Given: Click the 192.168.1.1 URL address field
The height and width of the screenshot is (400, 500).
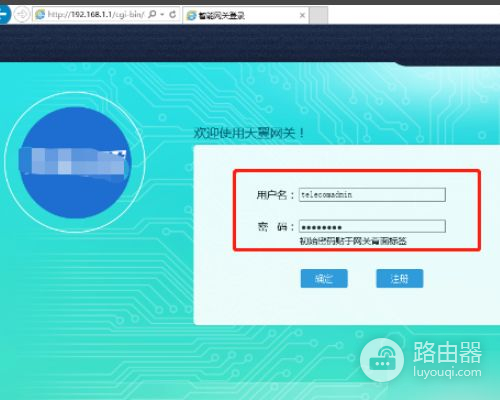Looking at the screenshot, I should [x=96, y=14].
